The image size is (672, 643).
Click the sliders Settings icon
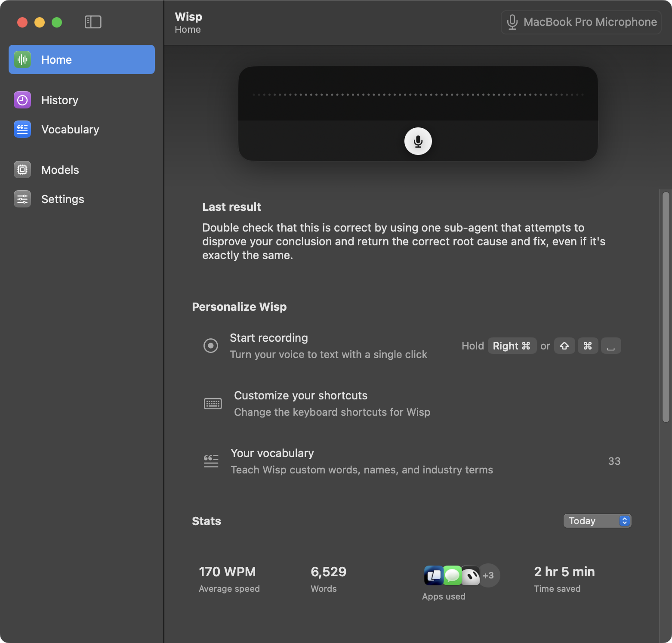coord(22,199)
